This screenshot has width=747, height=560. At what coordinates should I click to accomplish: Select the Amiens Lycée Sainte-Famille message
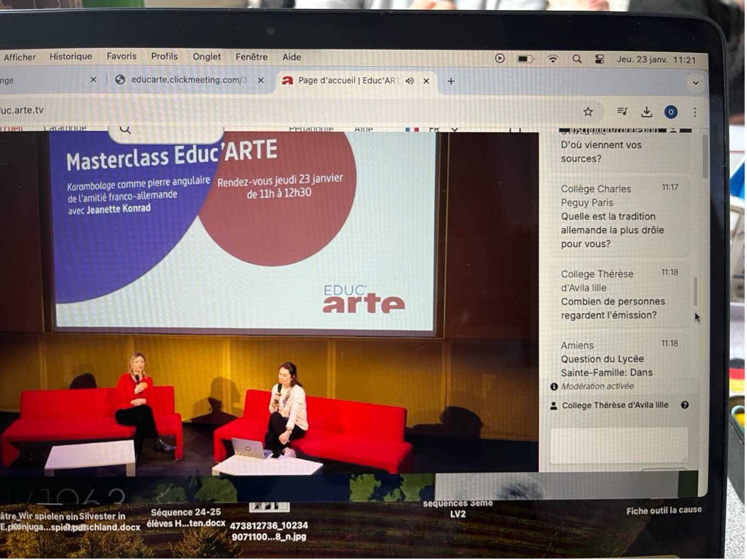coord(619,359)
